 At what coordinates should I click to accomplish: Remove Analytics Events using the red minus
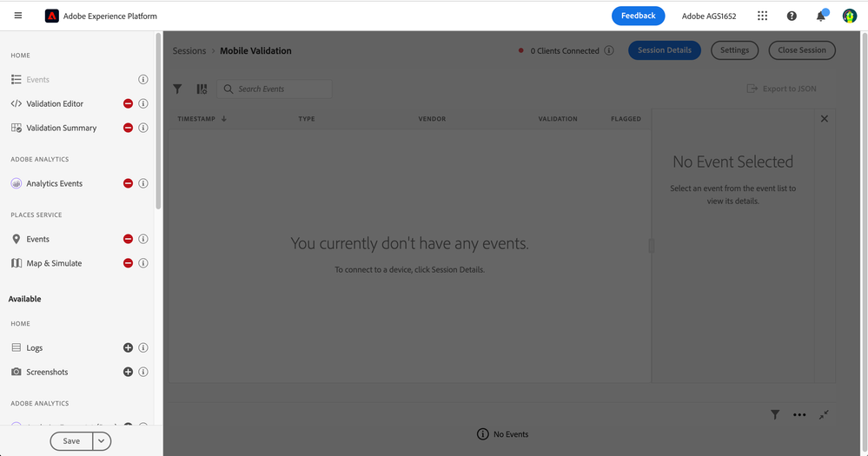point(128,183)
